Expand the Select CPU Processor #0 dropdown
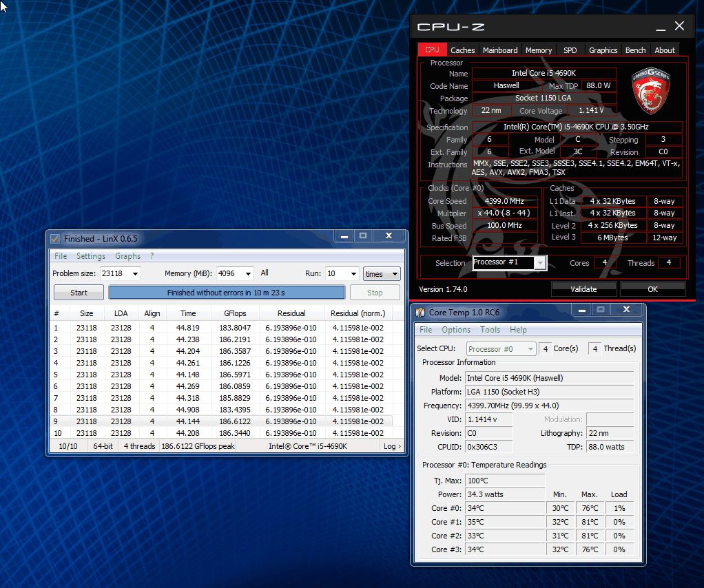The height and width of the screenshot is (588, 704). (x=501, y=349)
